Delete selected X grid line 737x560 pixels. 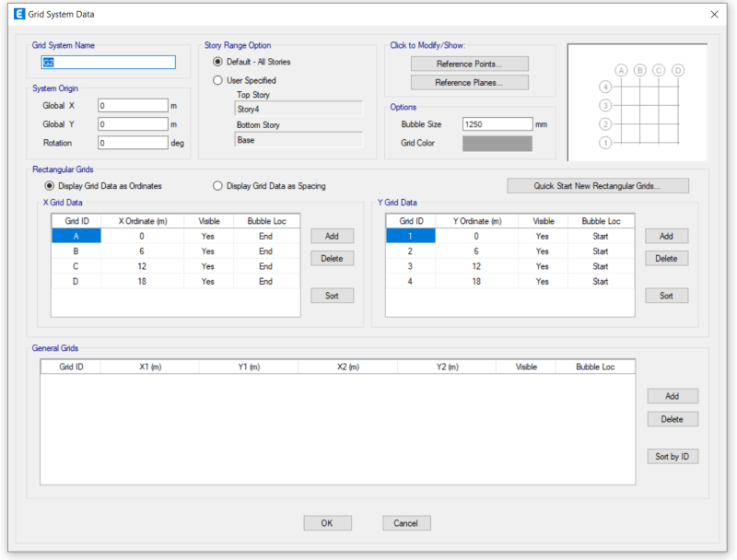pyautogui.click(x=332, y=258)
